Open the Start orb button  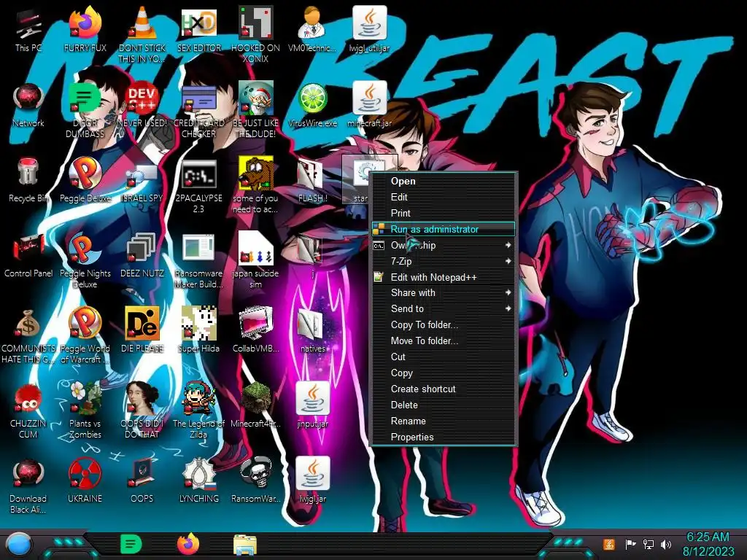[x=19, y=545]
